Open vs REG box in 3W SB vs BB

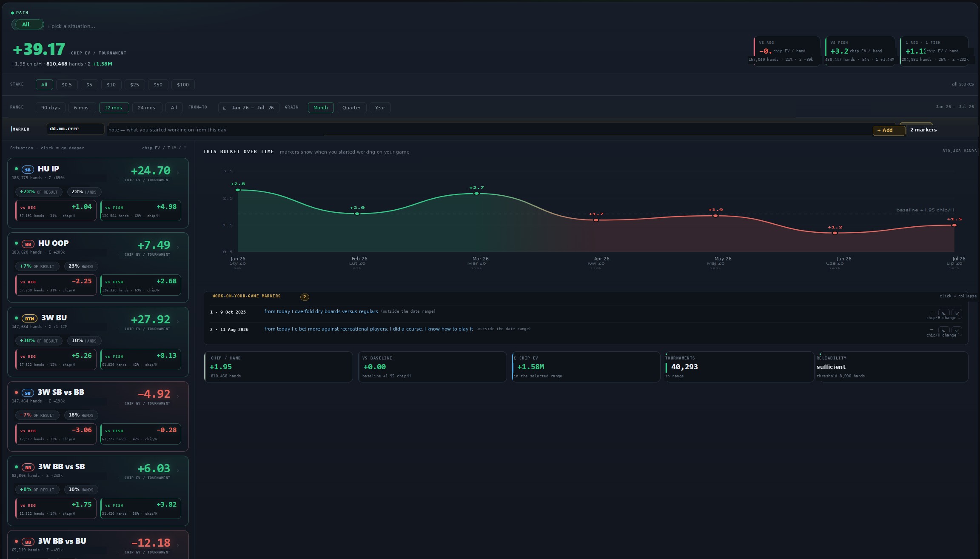pos(56,434)
